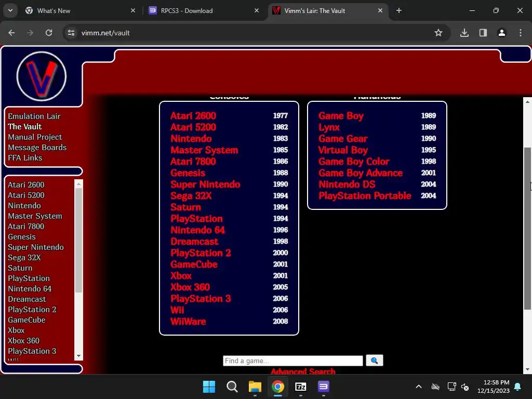Image resolution: width=532 pixels, height=399 pixels.
Task: Open Atari 2600 in the consoles list
Action: pos(193,116)
